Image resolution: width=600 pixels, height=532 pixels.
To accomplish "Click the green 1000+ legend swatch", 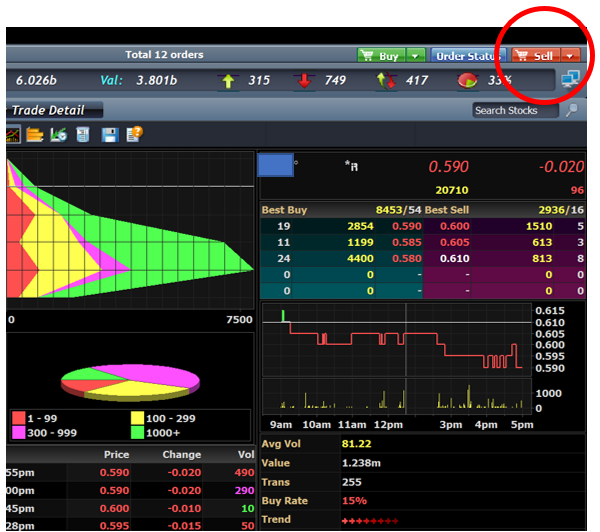I will tap(137, 432).
